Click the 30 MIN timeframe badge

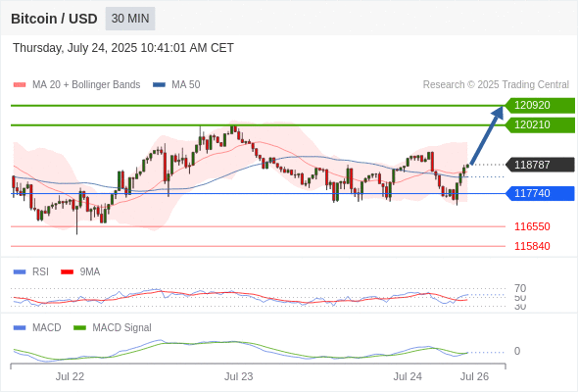click(130, 19)
